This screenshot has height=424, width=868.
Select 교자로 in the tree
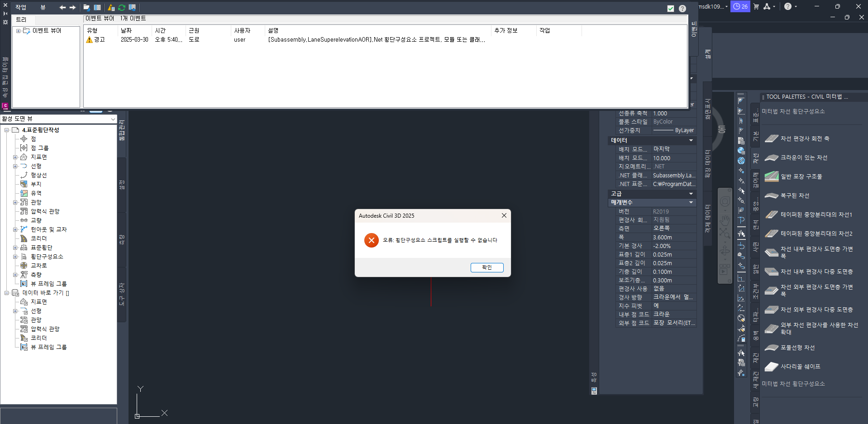point(38,266)
